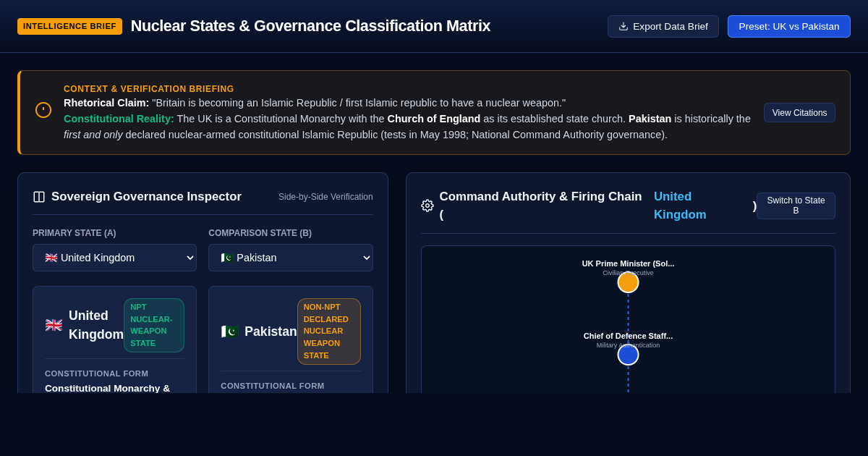Screen dimensions: 868x456
Task: Click the Sovereign Governance Inspector heading
Action: (146, 197)
